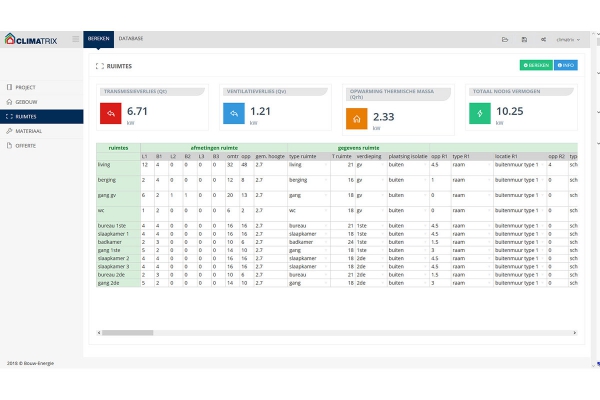The width and height of the screenshot is (600, 400).
Task: Click the hamburger menu icon beside Climatrix logo
Action: (75, 39)
